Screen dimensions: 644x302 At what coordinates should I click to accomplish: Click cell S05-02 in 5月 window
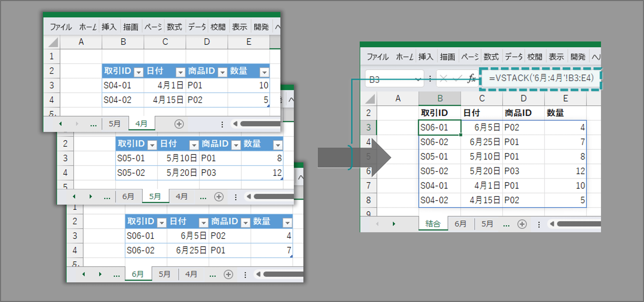click(x=137, y=173)
